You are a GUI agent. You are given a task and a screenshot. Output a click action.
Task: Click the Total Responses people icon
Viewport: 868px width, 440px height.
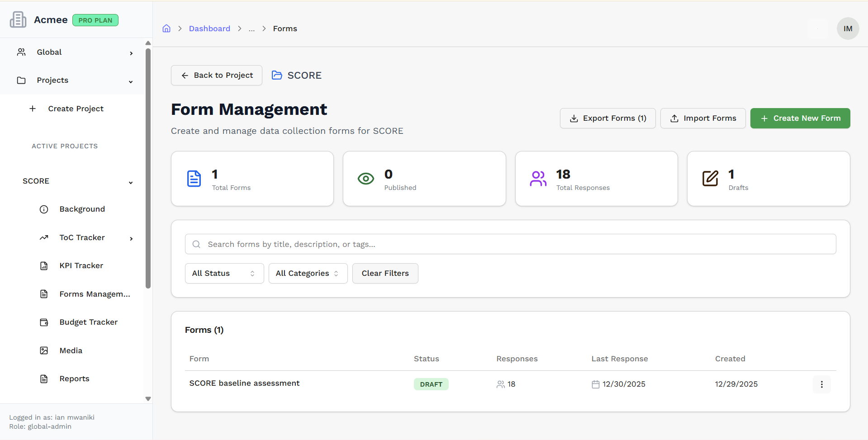538,179
